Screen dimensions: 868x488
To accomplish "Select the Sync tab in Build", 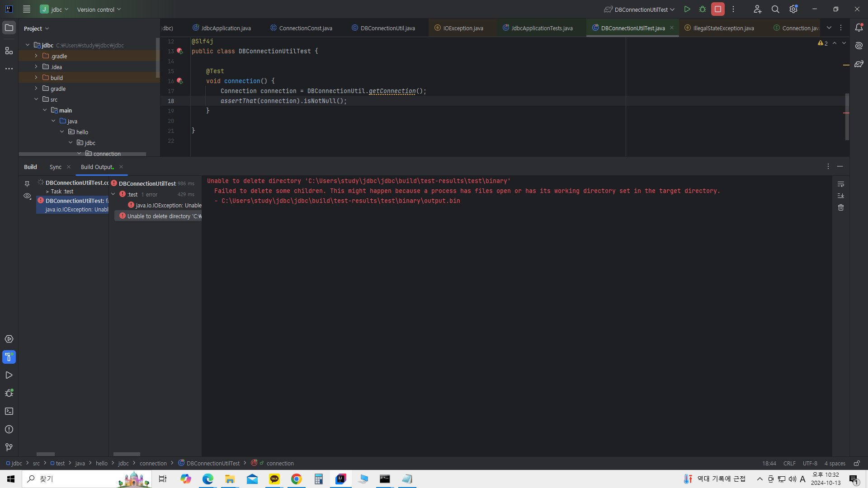I will coord(56,167).
